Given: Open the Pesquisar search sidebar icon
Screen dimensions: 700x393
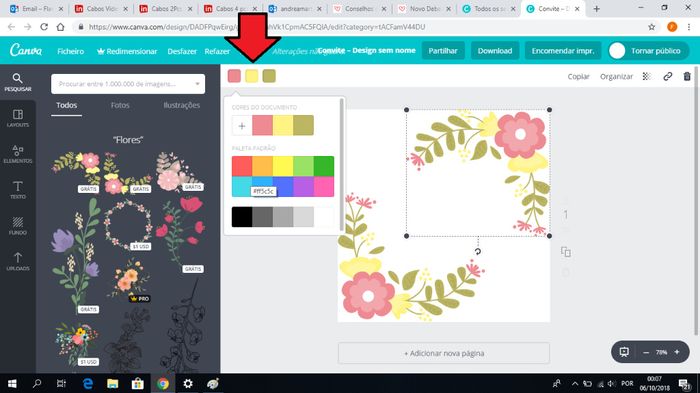Looking at the screenshot, I should click(x=17, y=83).
